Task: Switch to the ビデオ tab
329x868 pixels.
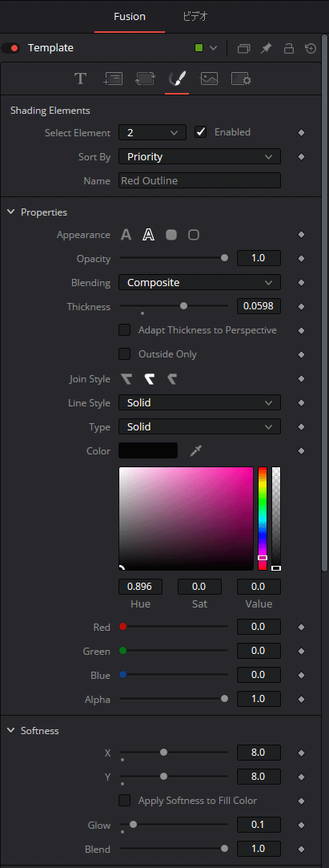Action: [195, 17]
